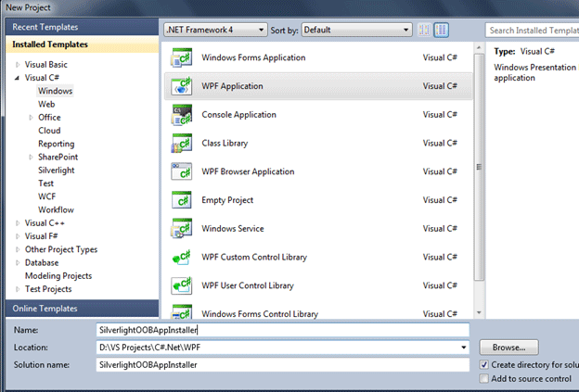Viewport: 579px width, 392px height.
Task: Open the Online Templates section
Action: point(82,309)
